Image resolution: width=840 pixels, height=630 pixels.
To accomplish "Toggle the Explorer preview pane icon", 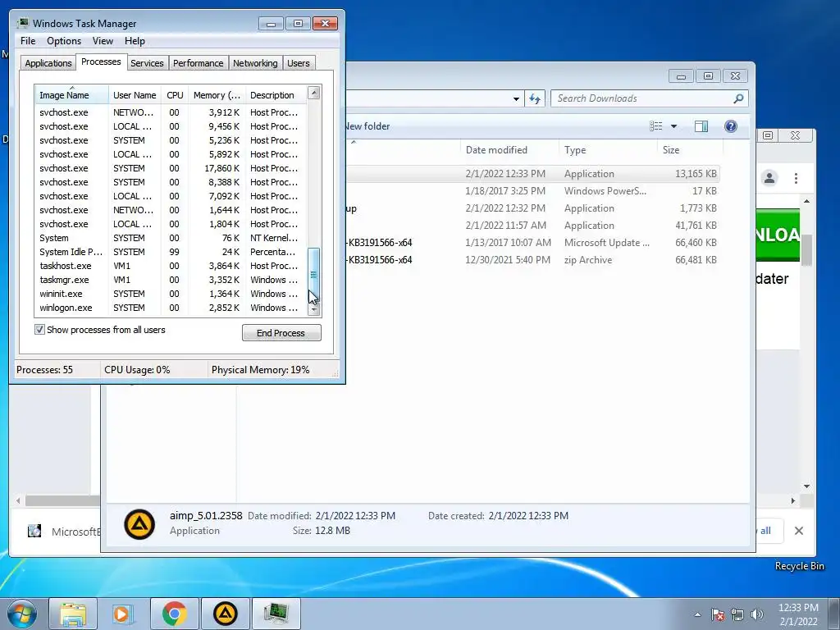I will 701,126.
